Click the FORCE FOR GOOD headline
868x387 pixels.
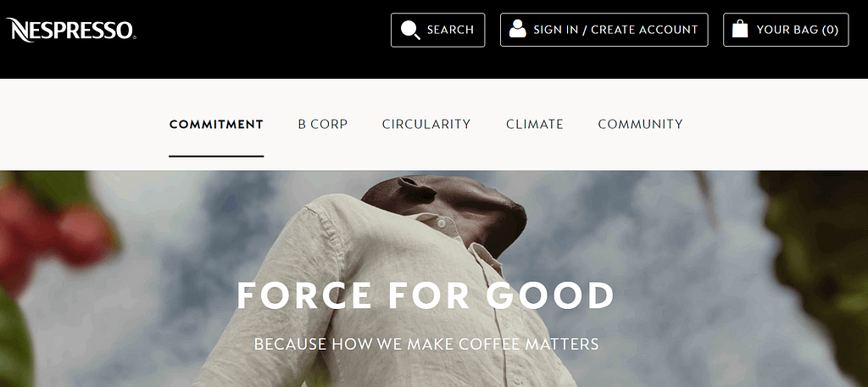click(426, 295)
